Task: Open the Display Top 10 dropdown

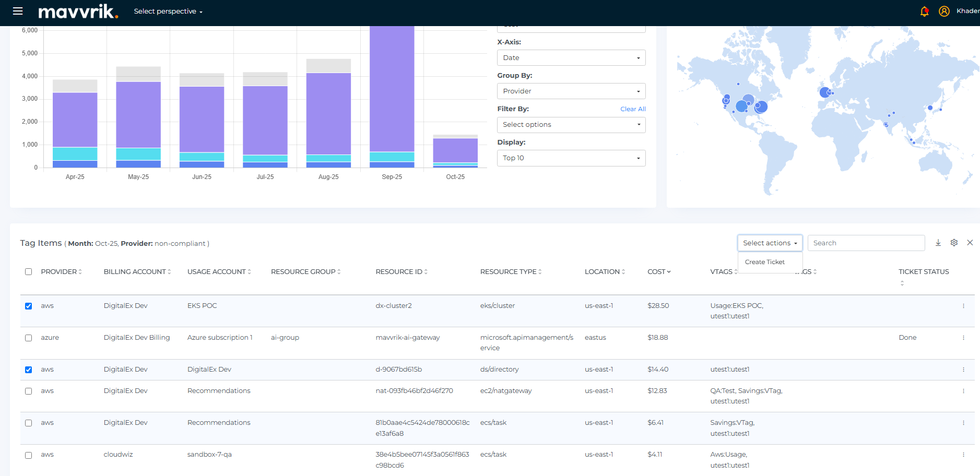Action: 571,158
